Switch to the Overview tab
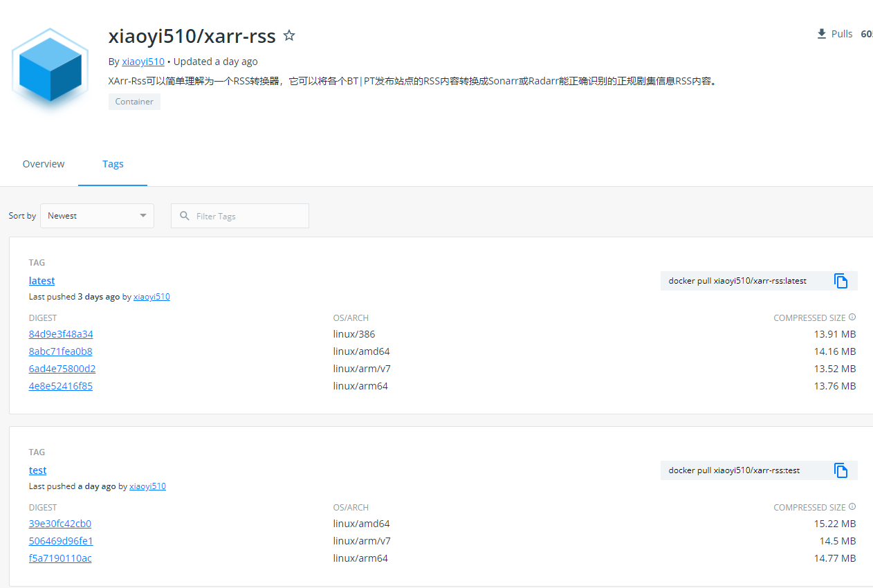Viewport: 873px width, 588px height. point(43,164)
